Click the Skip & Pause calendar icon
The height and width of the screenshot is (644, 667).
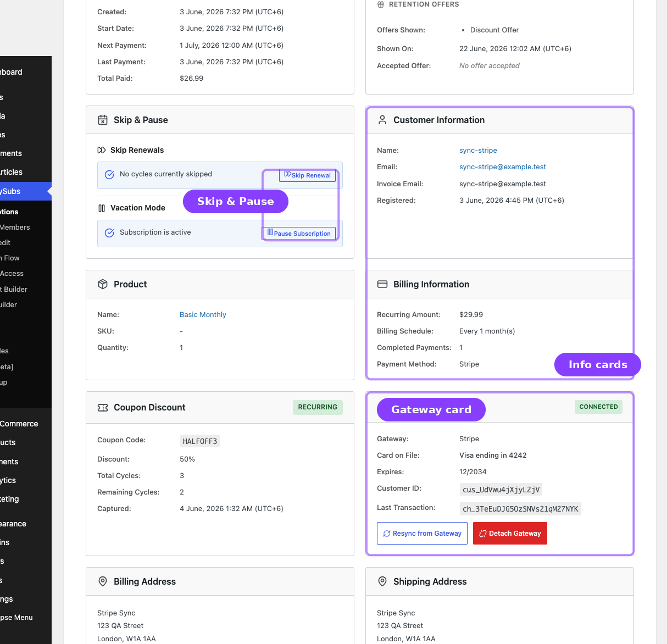pyautogui.click(x=103, y=120)
